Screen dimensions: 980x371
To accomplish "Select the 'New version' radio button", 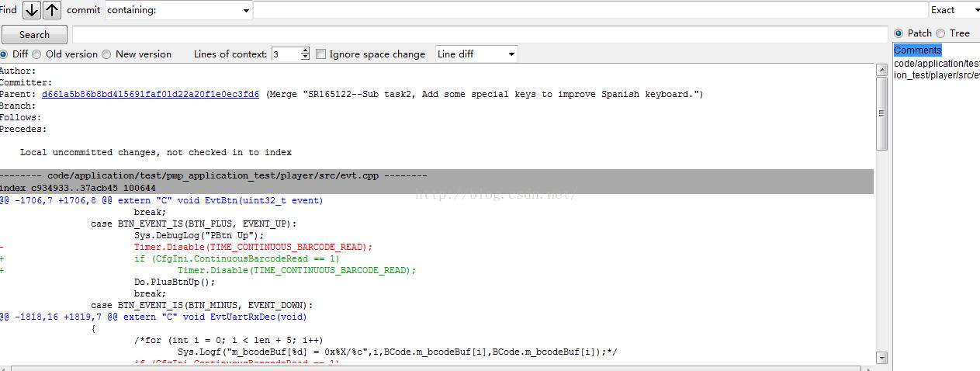I will (107, 54).
